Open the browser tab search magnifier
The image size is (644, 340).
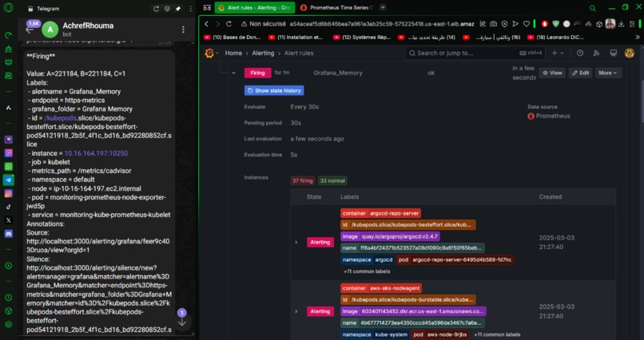pos(593,8)
